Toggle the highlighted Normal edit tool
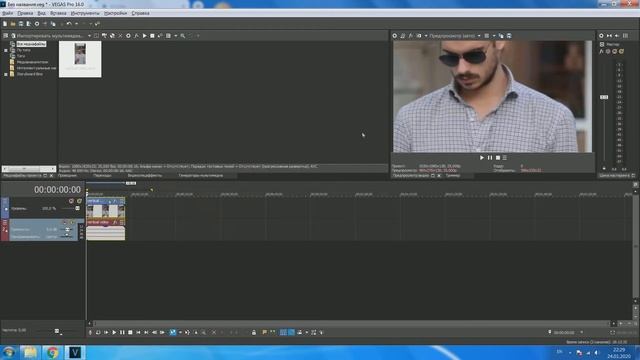This screenshot has height=360, width=640. 173,333
